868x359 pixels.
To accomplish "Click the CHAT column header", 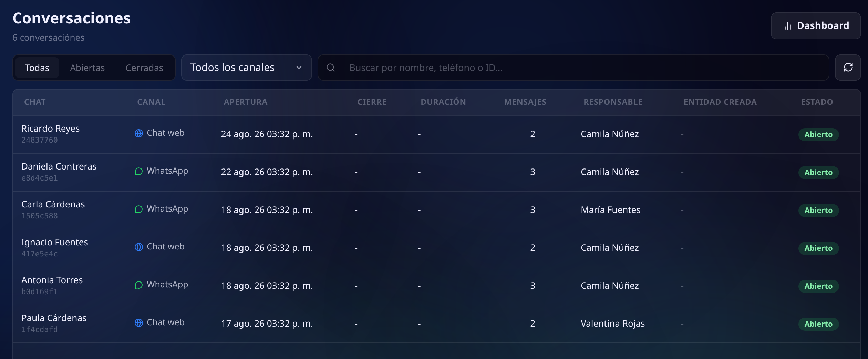I will point(35,102).
